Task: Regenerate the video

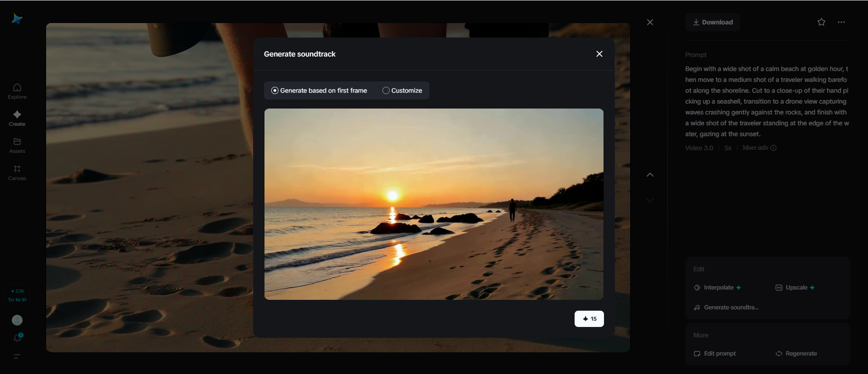Action: click(796, 354)
